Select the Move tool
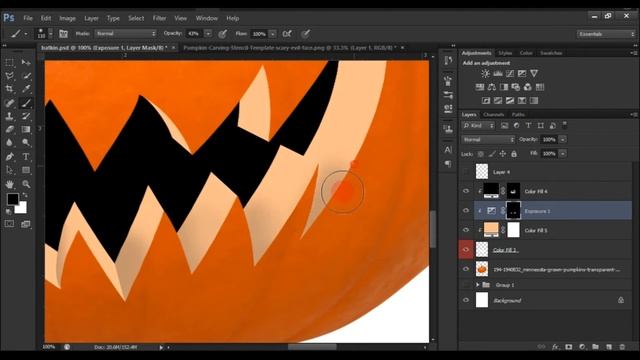 26,62
